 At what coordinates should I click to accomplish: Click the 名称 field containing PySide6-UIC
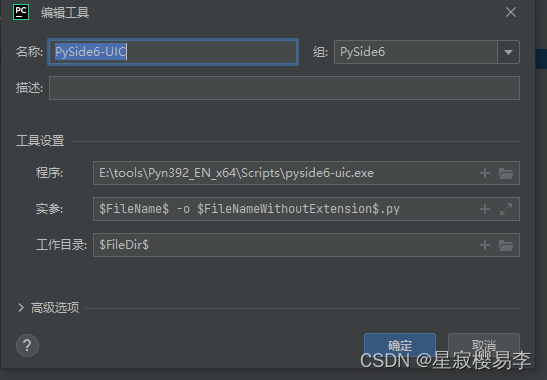173,52
